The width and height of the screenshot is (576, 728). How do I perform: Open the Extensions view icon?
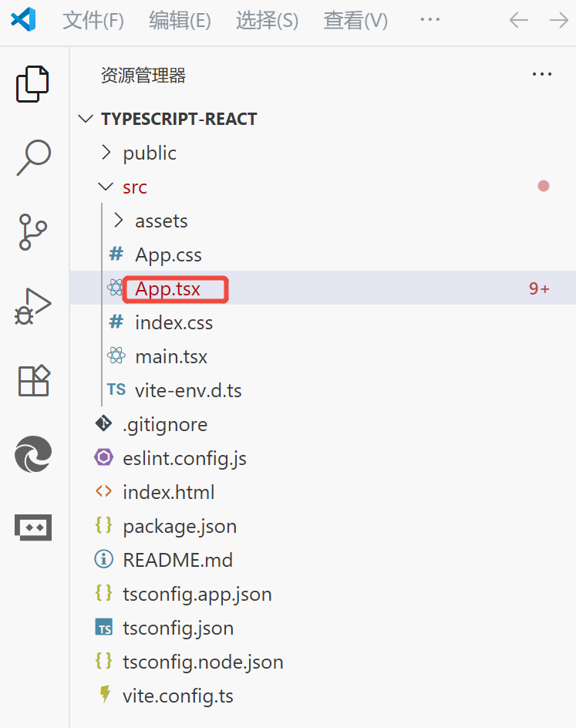pos(33,379)
